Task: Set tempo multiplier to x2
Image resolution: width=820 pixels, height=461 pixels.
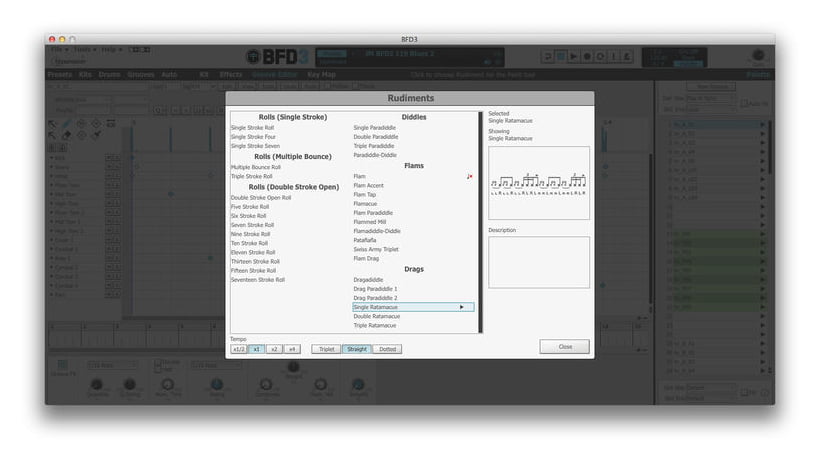Action: 274,349
